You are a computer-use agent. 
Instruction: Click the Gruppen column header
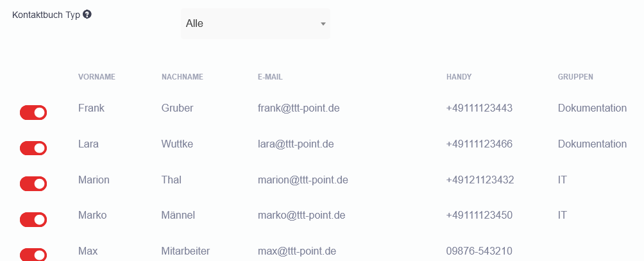pyautogui.click(x=575, y=77)
